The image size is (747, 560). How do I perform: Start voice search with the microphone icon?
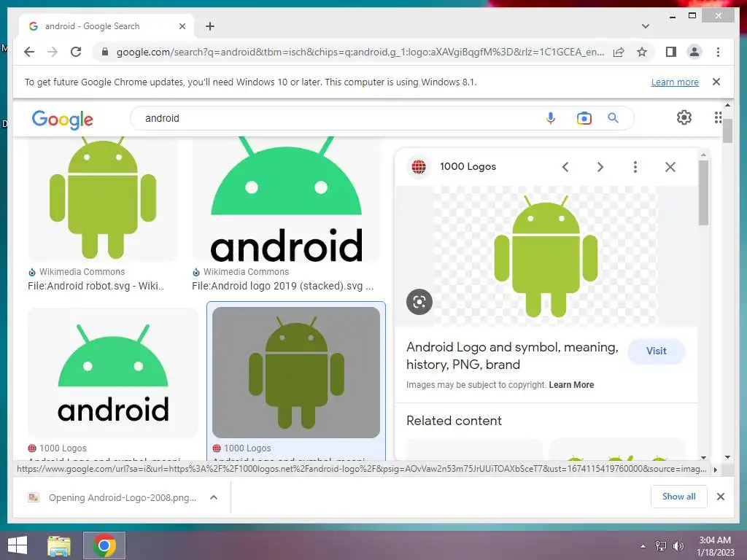(x=550, y=118)
